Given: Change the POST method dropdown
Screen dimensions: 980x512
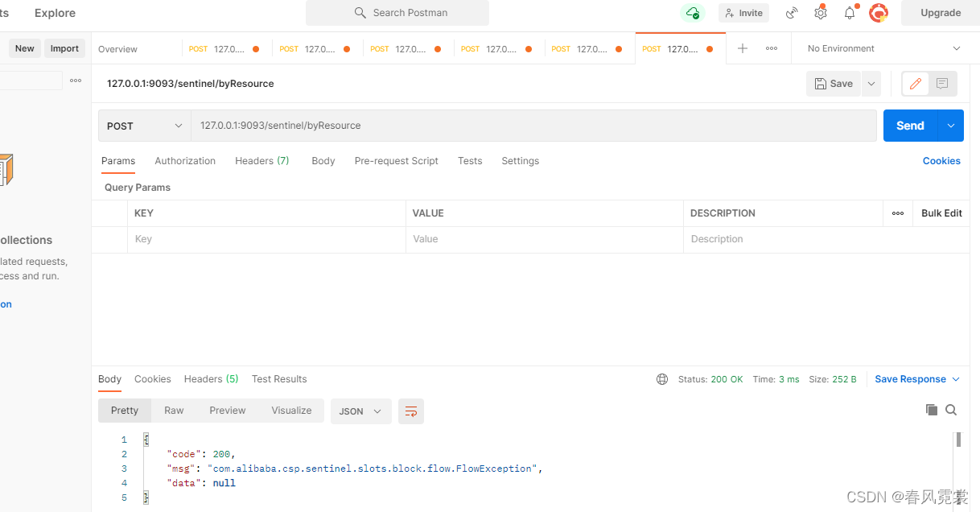Looking at the screenshot, I should pos(145,126).
